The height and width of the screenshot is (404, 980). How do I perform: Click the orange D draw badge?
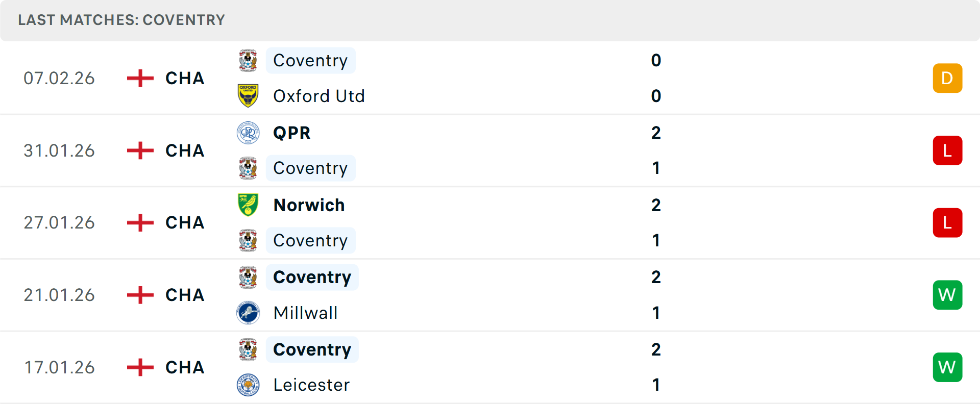pos(947,78)
